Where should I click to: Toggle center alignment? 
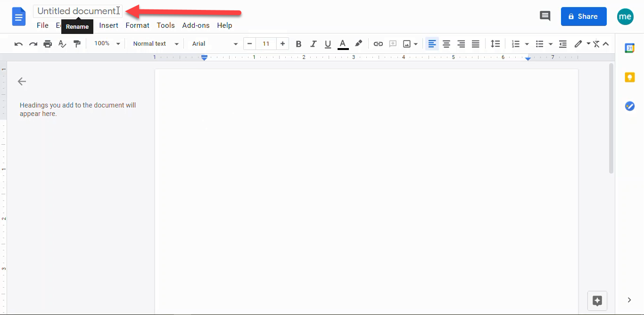click(x=446, y=43)
